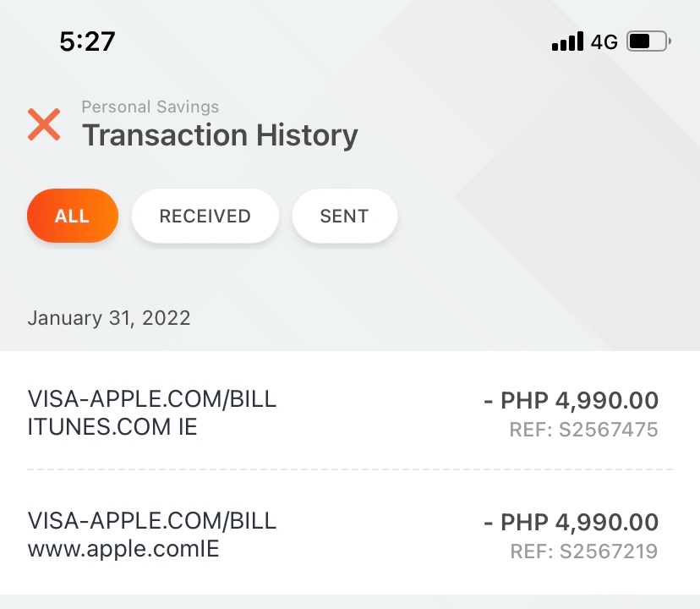The image size is (700, 609).
Task: Select the ALL filter pill
Action: (73, 216)
